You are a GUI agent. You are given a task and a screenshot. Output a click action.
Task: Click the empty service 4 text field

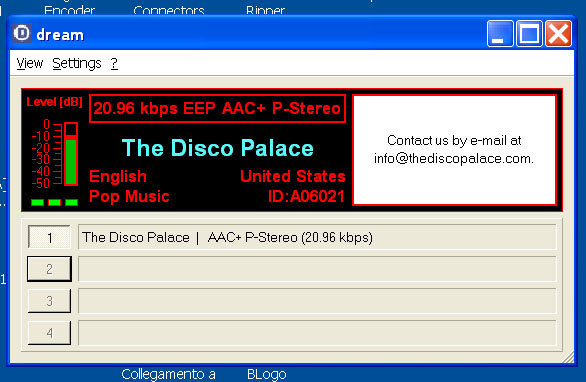(x=317, y=332)
